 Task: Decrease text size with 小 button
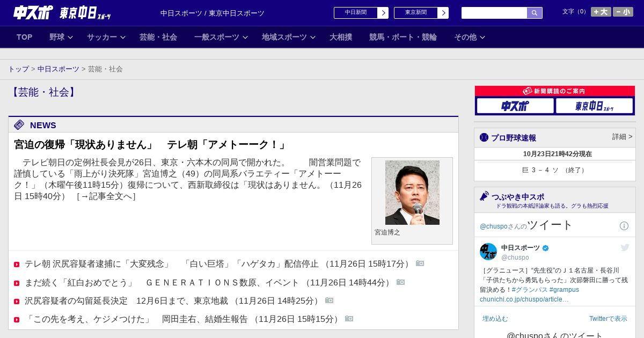pyautogui.click(x=623, y=12)
